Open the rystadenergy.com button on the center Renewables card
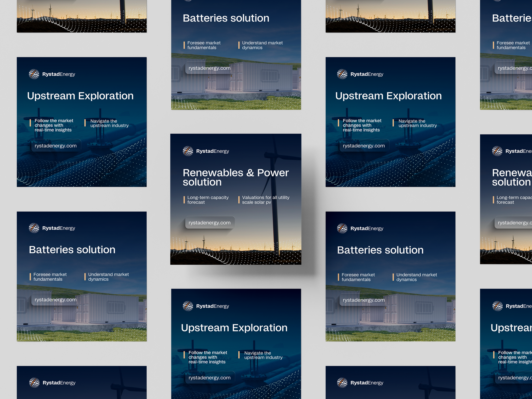The width and height of the screenshot is (532, 399). (x=210, y=223)
